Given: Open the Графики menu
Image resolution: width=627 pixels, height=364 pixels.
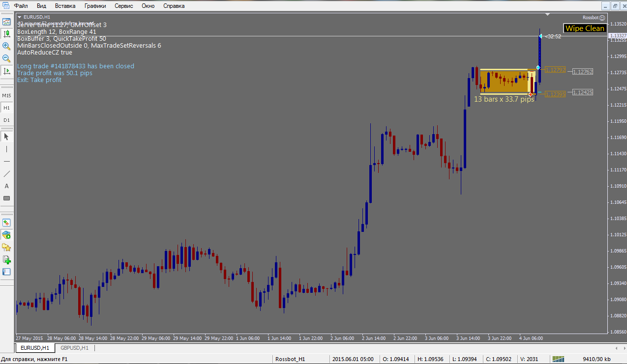Looking at the screenshot, I should point(95,6).
